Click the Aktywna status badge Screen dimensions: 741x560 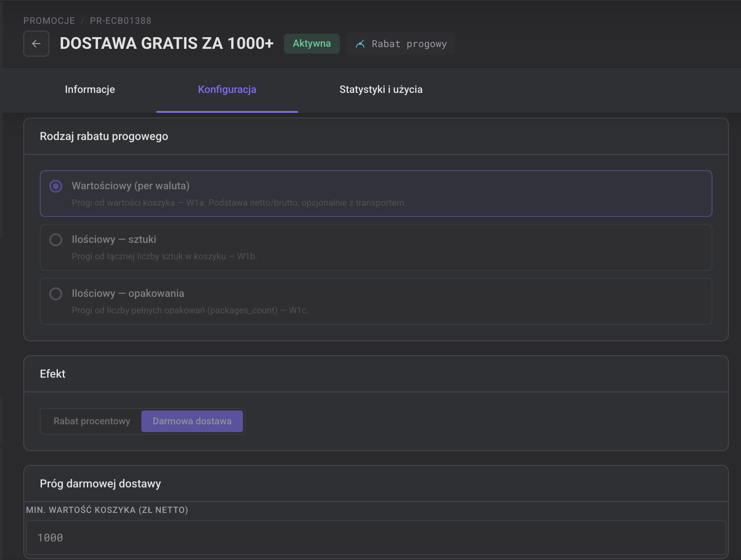[312, 44]
